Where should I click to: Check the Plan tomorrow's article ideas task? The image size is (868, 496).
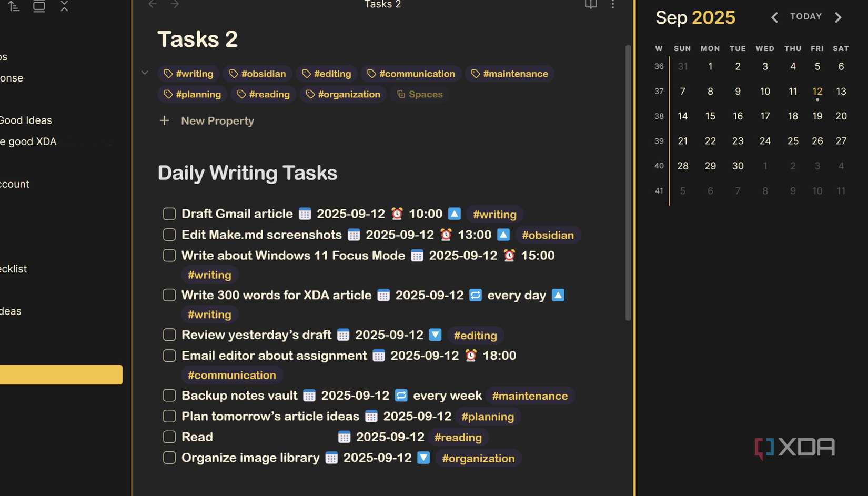[169, 416]
